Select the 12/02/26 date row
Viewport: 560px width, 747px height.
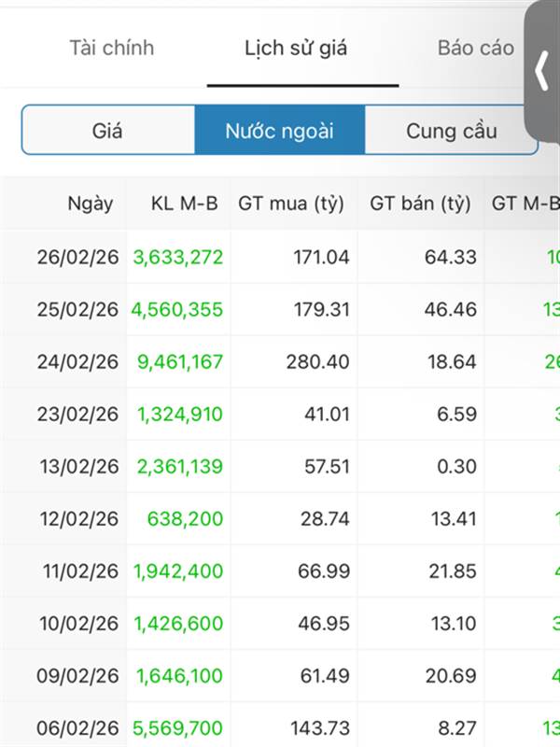80,518
